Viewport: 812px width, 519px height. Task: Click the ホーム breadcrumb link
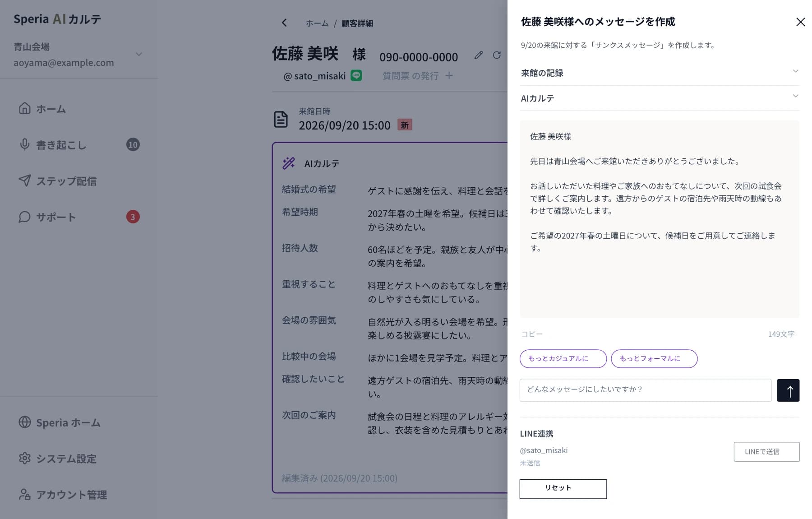click(x=317, y=23)
